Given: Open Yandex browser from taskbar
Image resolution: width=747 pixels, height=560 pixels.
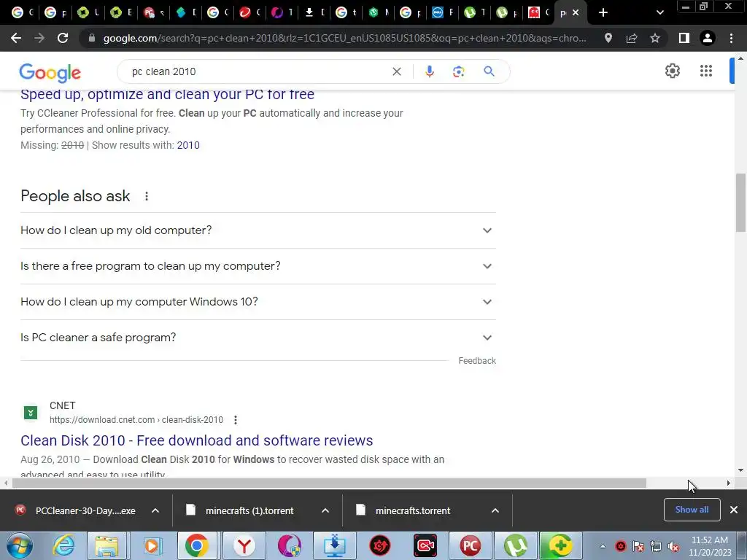Looking at the screenshot, I should 244,545.
